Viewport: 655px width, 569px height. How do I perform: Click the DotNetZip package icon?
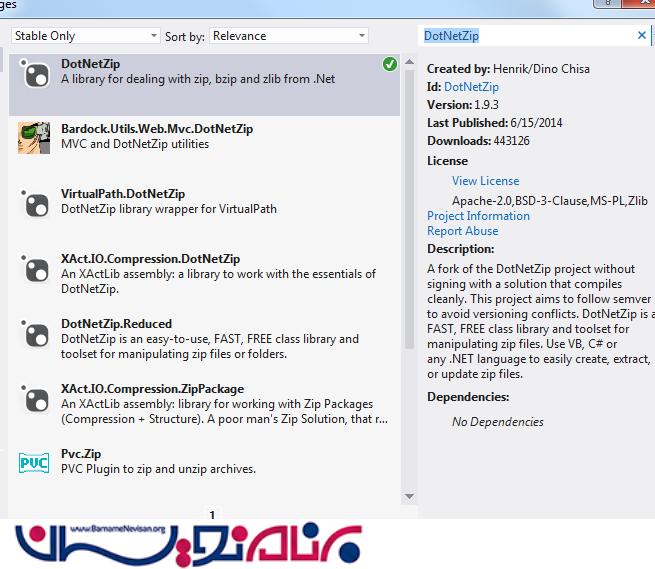coord(34,73)
